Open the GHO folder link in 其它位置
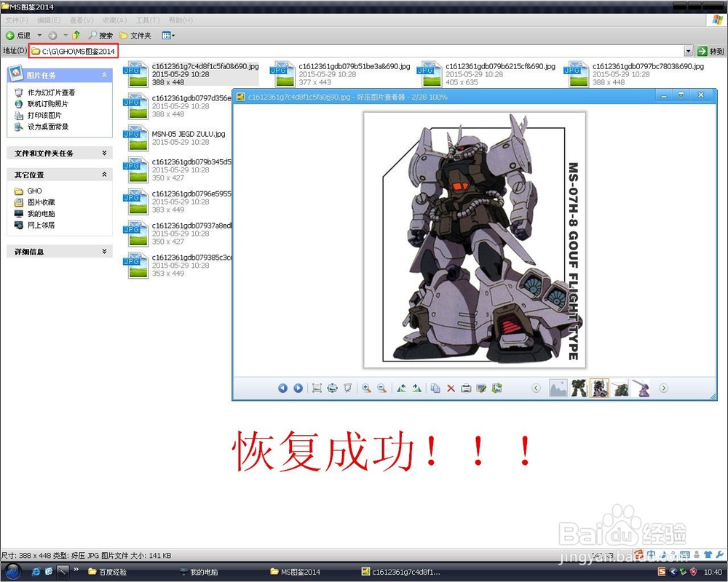Screen dimensions: 728x582 [34, 191]
